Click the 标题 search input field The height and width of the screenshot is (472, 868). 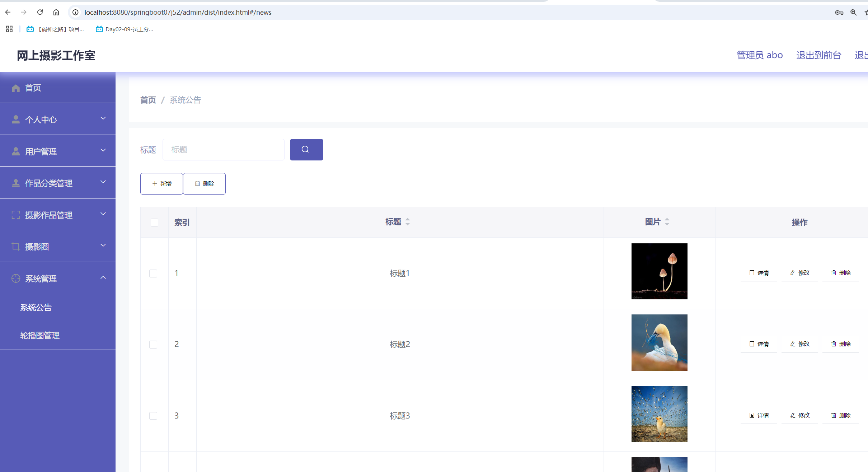(x=223, y=149)
